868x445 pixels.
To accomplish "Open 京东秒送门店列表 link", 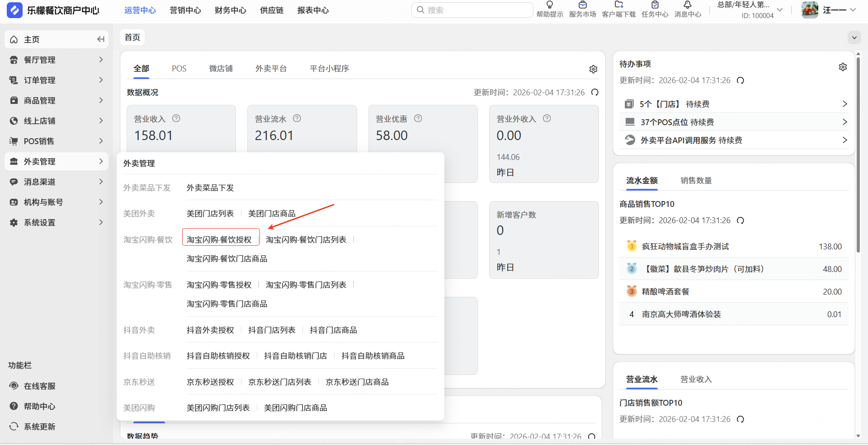I will click(280, 382).
